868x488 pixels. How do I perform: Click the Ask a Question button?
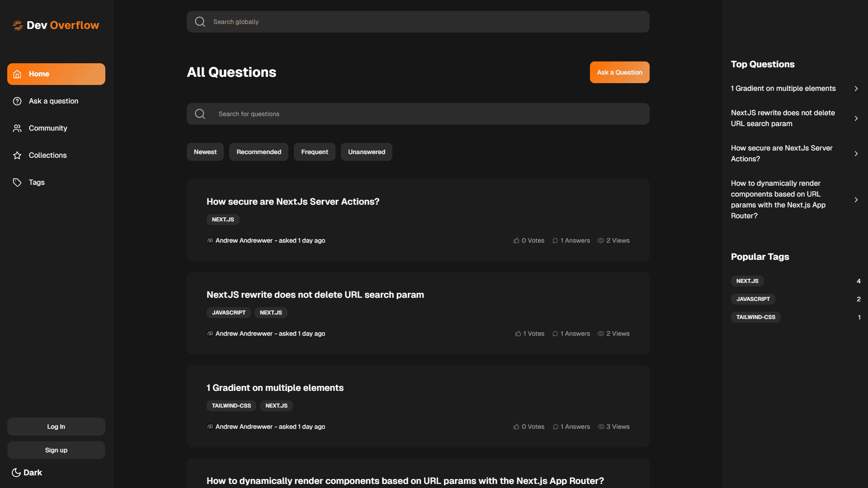click(619, 72)
